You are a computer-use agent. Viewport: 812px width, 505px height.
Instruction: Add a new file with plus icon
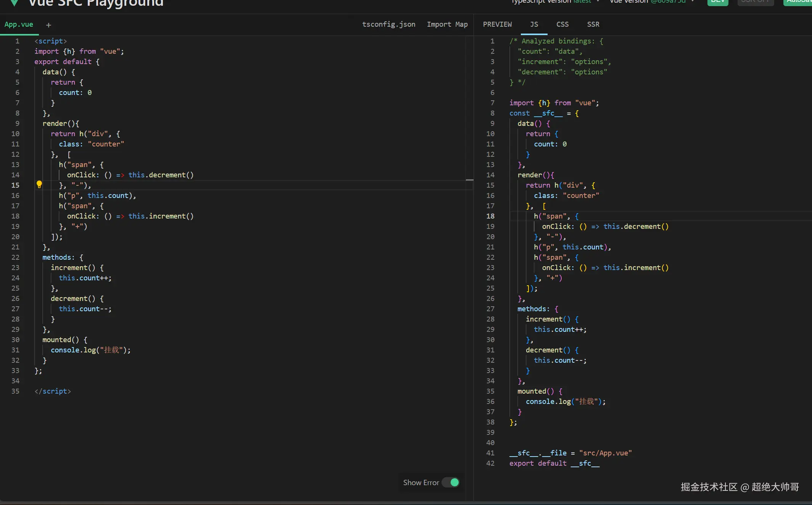click(x=48, y=25)
